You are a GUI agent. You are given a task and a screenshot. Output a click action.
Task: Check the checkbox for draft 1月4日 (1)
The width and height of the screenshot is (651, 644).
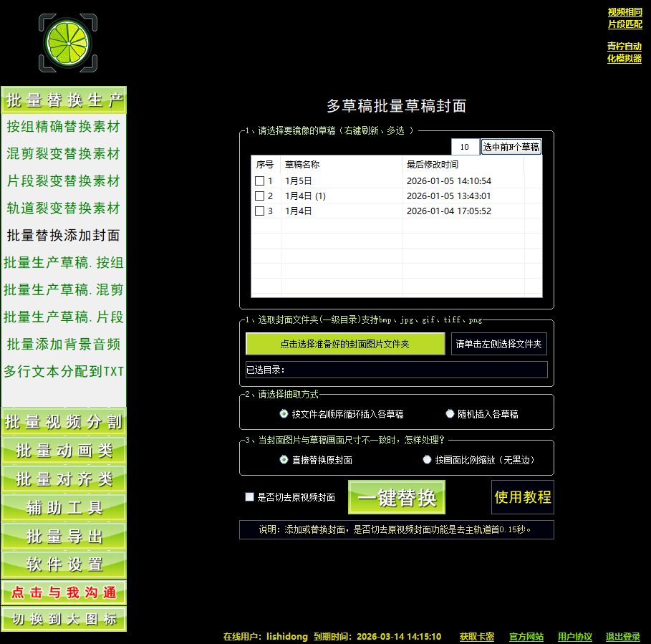point(259,195)
